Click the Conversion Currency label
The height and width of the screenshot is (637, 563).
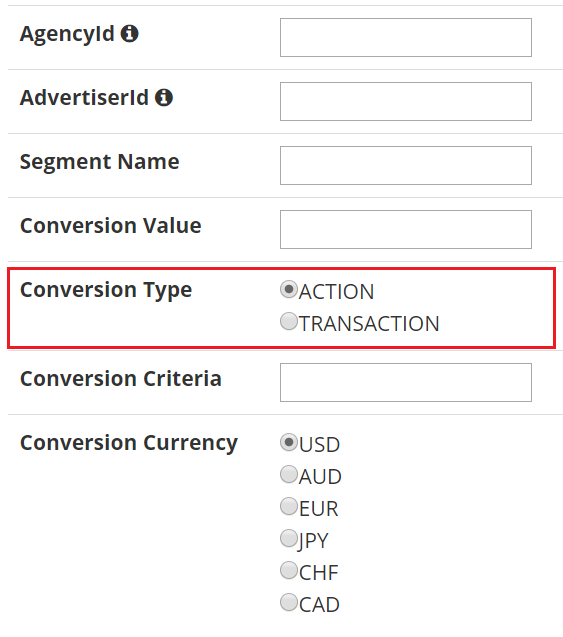[129, 443]
